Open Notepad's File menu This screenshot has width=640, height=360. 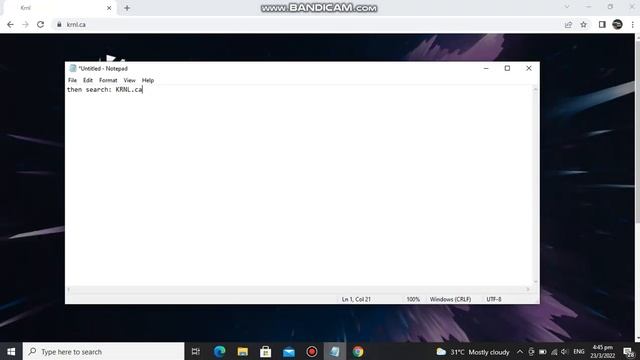(x=72, y=80)
